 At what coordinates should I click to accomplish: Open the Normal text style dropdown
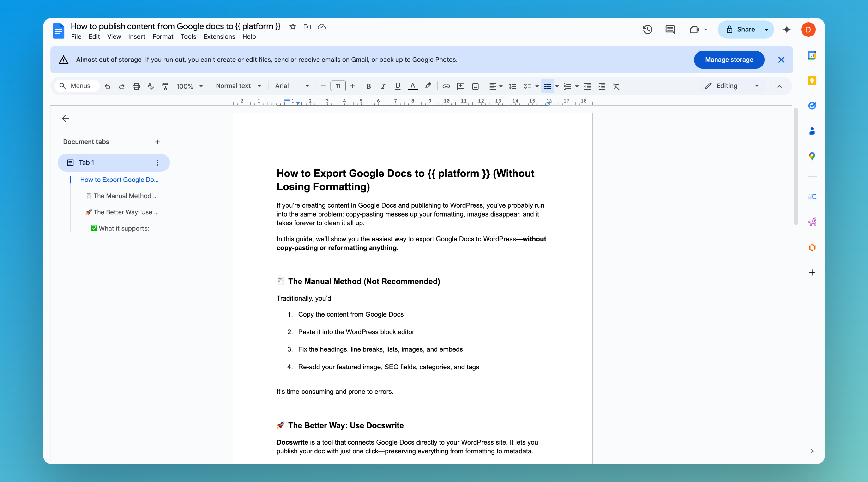coord(238,86)
